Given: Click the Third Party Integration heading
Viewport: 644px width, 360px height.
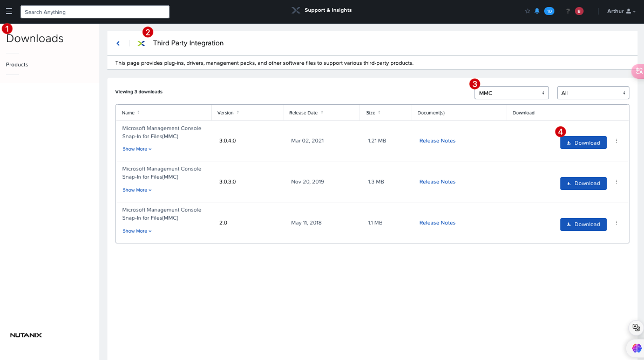Looking at the screenshot, I should (188, 43).
